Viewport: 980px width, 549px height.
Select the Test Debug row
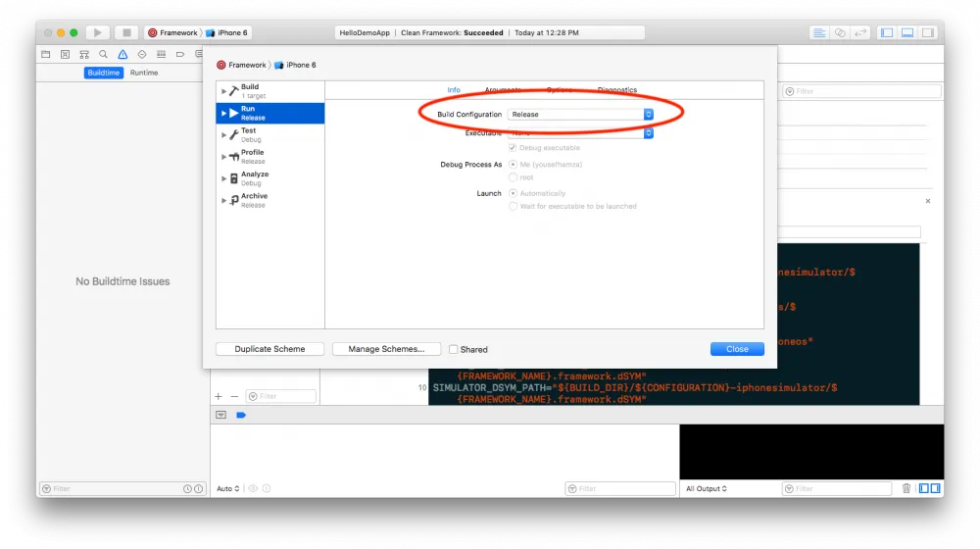(x=270, y=135)
